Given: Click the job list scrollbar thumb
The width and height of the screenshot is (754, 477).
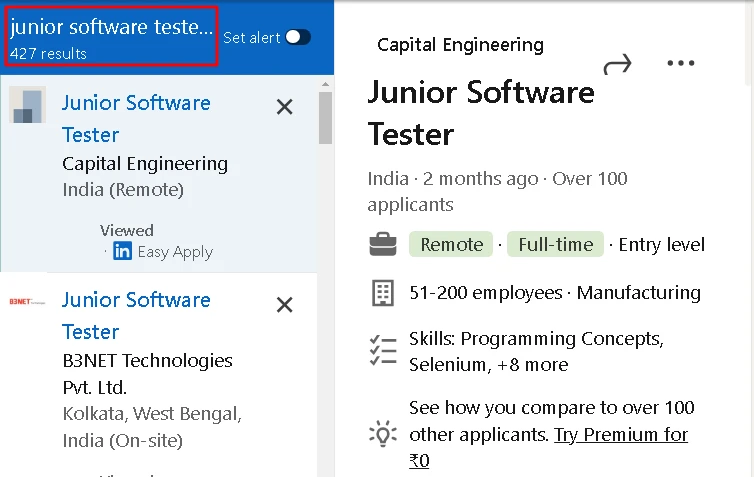Looking at the screenshot, I should coord(326,118).
